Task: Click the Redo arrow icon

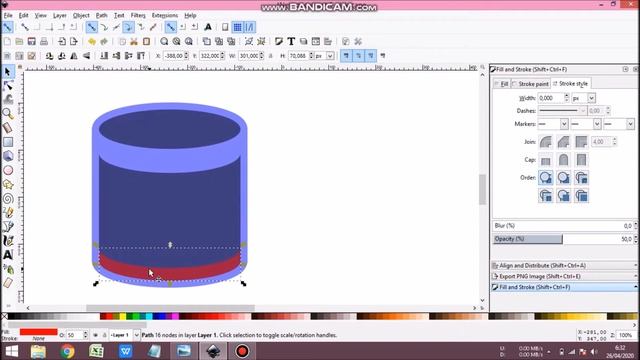Action: (x=104, y=41)
